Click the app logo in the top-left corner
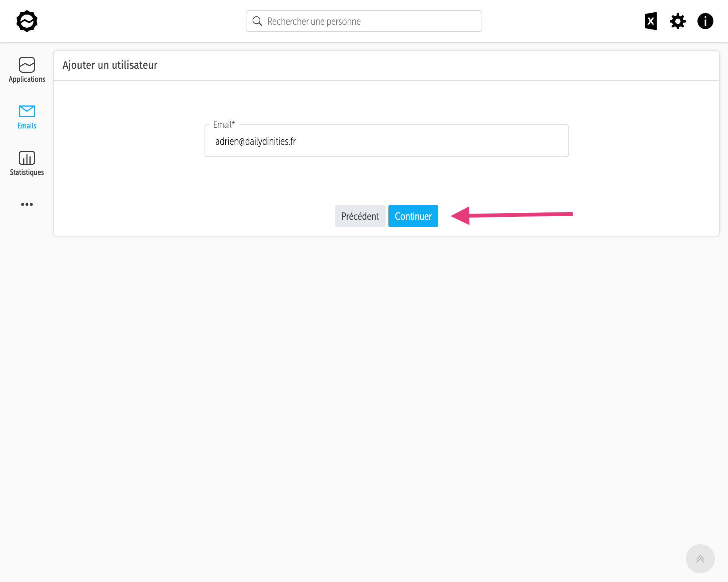This screenshot has height=582, width=728. coord(27,21)
